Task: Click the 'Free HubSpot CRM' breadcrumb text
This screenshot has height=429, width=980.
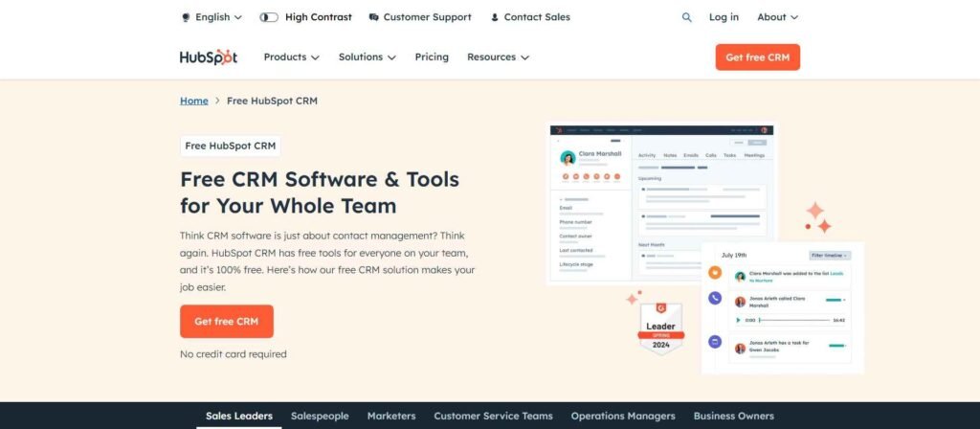Action: pos(272,101)
